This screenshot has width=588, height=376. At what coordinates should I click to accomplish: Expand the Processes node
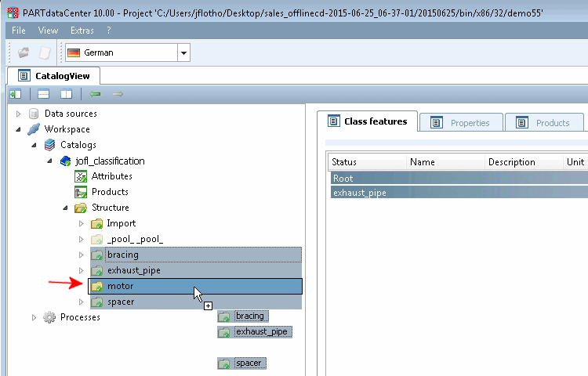[x=34, y=317]
